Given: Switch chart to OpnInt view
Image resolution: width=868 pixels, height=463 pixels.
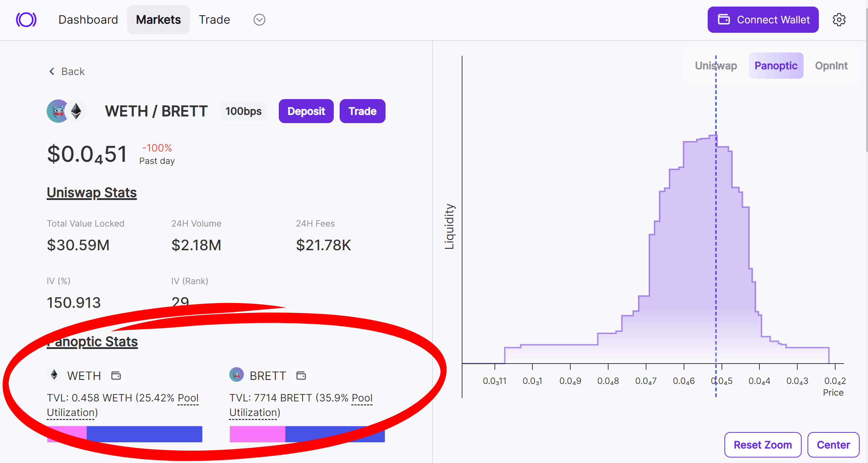Looking at the screenshot, I should (831, 66).
